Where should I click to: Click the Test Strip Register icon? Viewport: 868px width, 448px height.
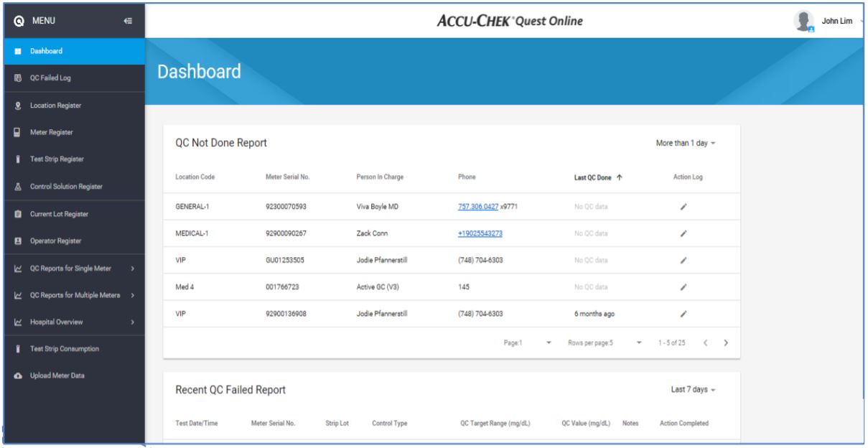17,159
